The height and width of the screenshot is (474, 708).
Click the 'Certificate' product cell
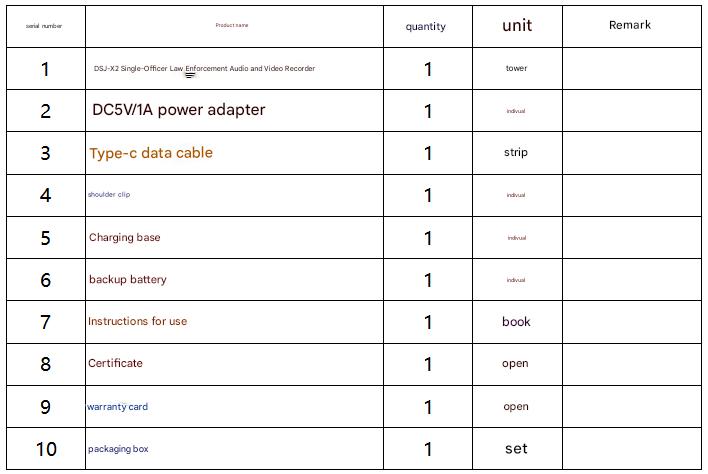(115, 364)
